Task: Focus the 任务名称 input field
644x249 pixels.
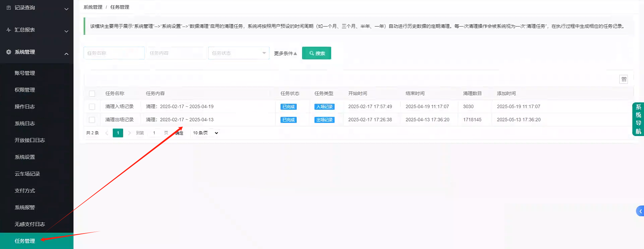Action: coord(114,53)
